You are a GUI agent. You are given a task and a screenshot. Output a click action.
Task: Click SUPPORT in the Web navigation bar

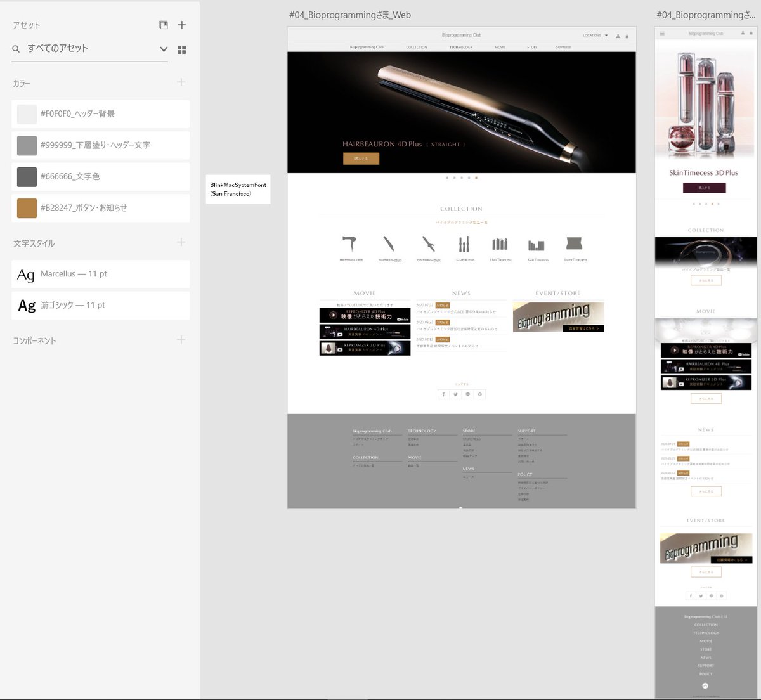tap(563, 47)
